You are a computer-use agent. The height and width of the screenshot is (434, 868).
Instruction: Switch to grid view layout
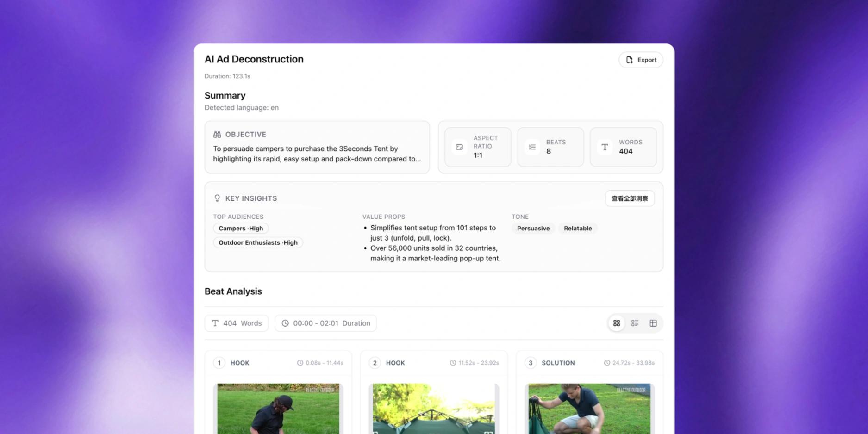click(x=617, y=323)
